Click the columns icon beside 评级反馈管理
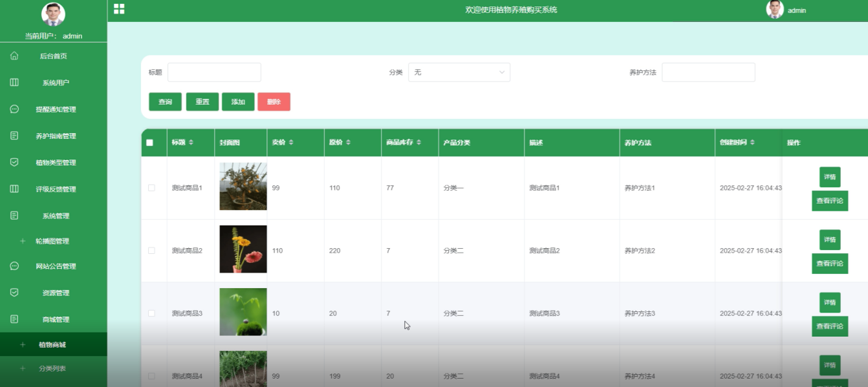This screenshot has width=868, height=387. pyautogui.click(x=14, y=189)
